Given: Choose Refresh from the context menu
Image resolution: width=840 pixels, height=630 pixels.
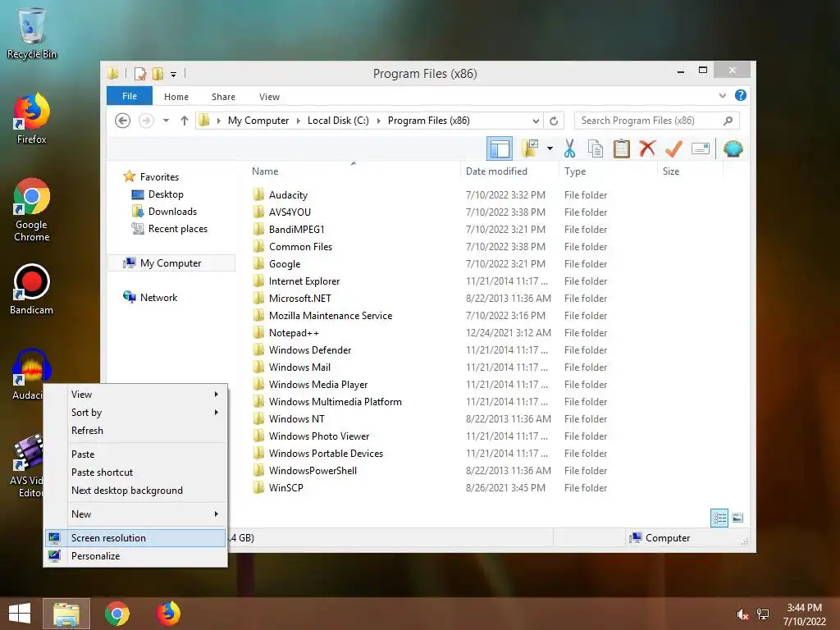Looking at the screenshot, I should [x=136, y=431].
